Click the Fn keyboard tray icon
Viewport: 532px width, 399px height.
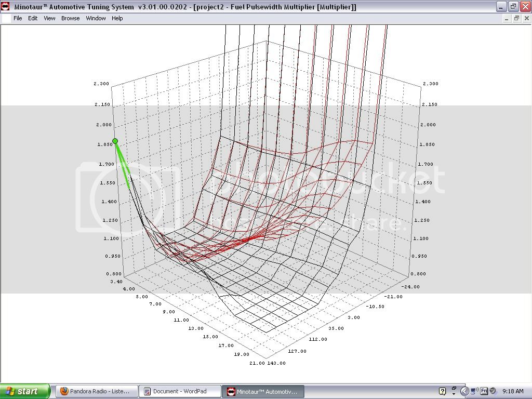(x=484, y=391)
